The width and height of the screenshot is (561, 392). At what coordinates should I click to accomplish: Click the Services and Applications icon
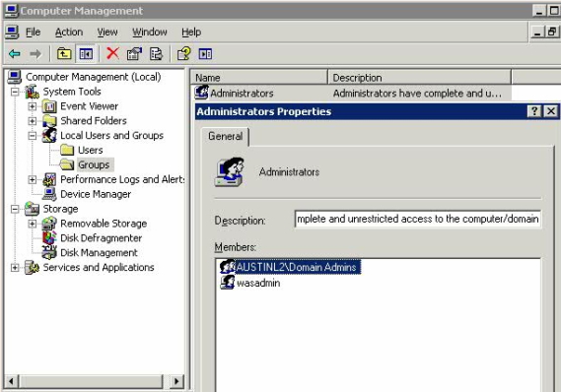pos(32,267)
